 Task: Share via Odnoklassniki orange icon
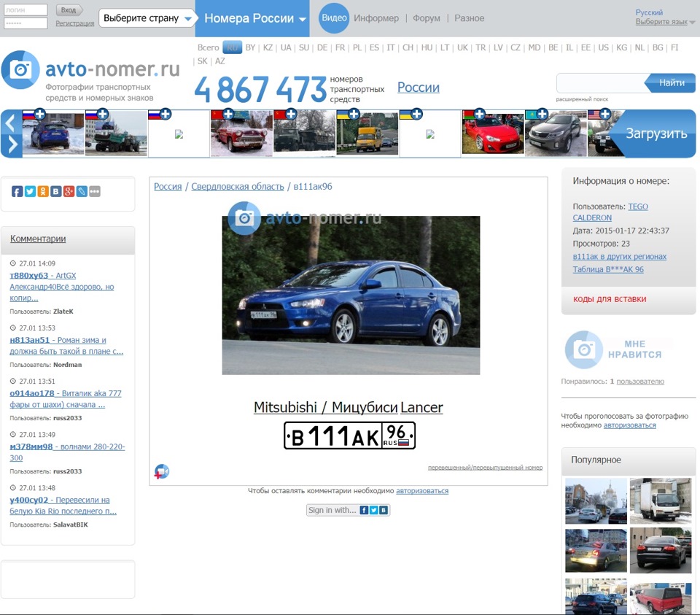(x=43, y=192)
